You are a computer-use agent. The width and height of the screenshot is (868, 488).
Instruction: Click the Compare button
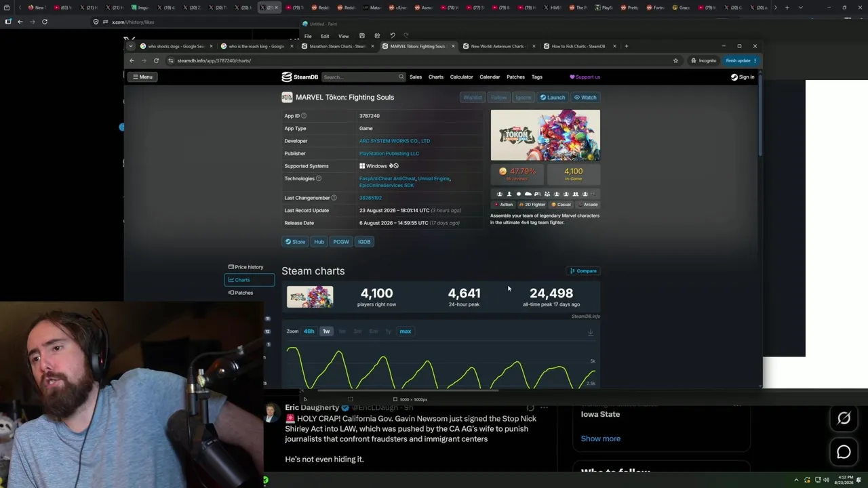coord(583,271)
